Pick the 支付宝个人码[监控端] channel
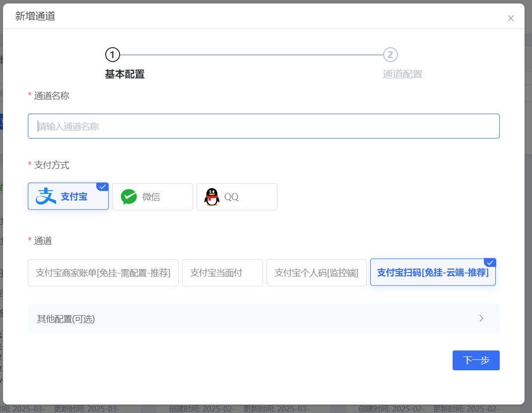532x413 pixels. [317, 273]
